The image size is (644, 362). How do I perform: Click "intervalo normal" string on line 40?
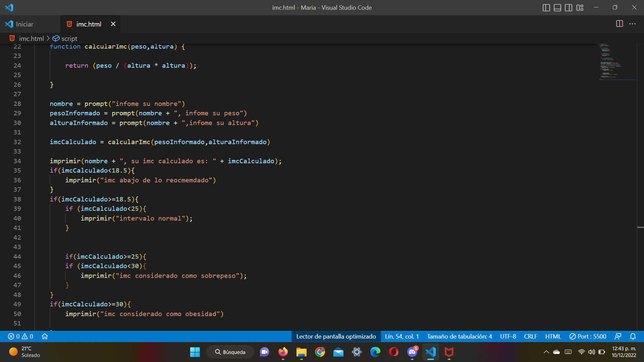click(x=150, y=219)
